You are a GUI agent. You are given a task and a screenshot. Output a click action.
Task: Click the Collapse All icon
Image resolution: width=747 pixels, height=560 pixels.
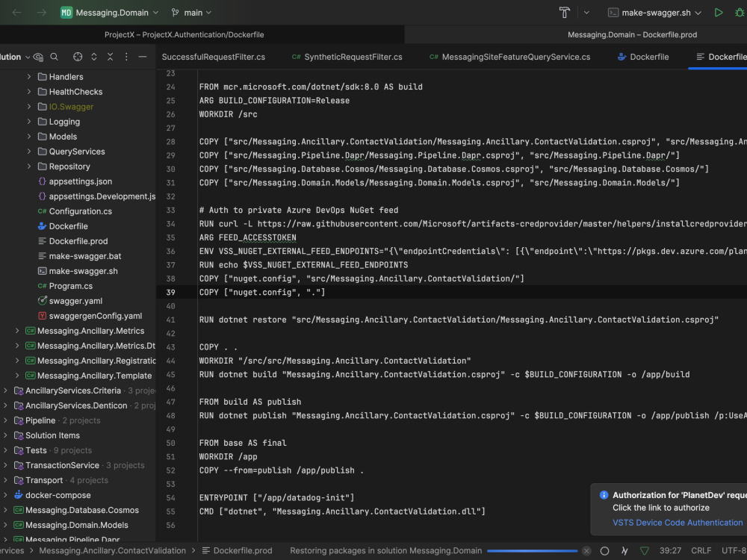pyautogui.click(x=110, y=57)
